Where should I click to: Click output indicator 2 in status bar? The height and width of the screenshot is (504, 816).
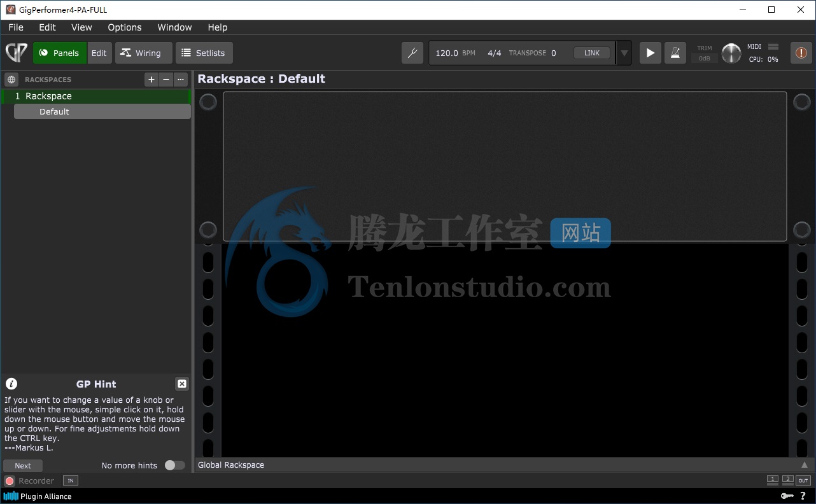[788, 480]
